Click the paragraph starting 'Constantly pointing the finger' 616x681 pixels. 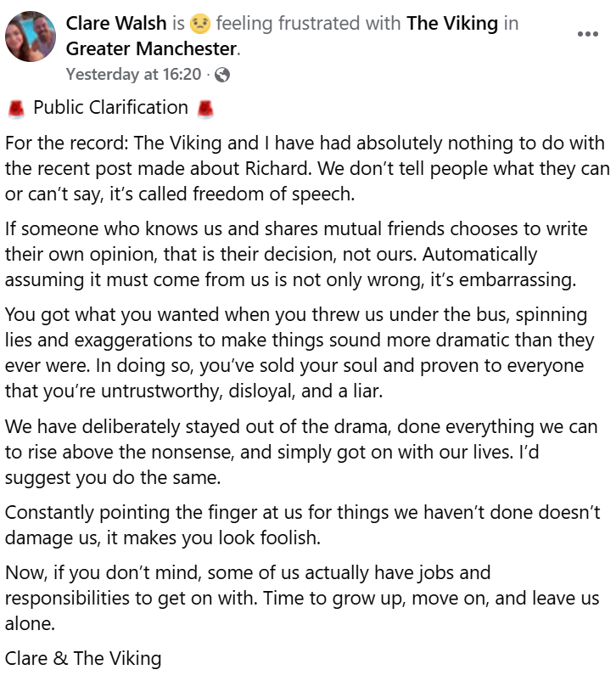click(305, 526)
